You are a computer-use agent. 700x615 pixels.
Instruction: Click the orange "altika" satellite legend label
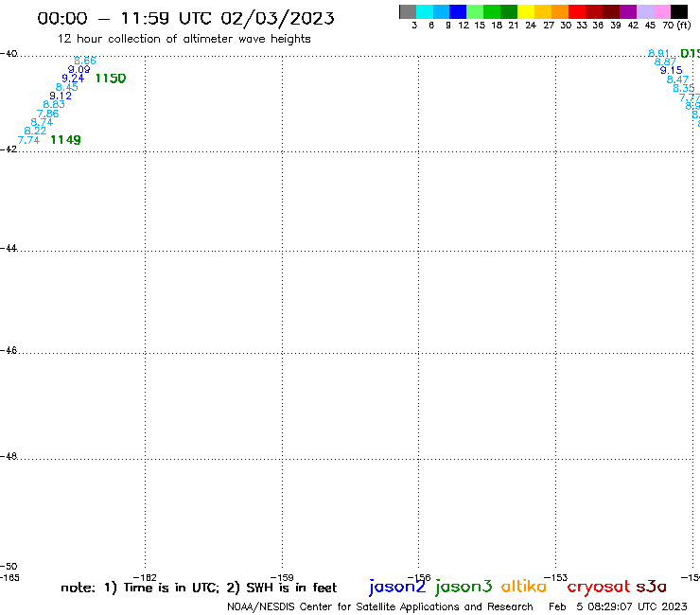coord(524,587)
